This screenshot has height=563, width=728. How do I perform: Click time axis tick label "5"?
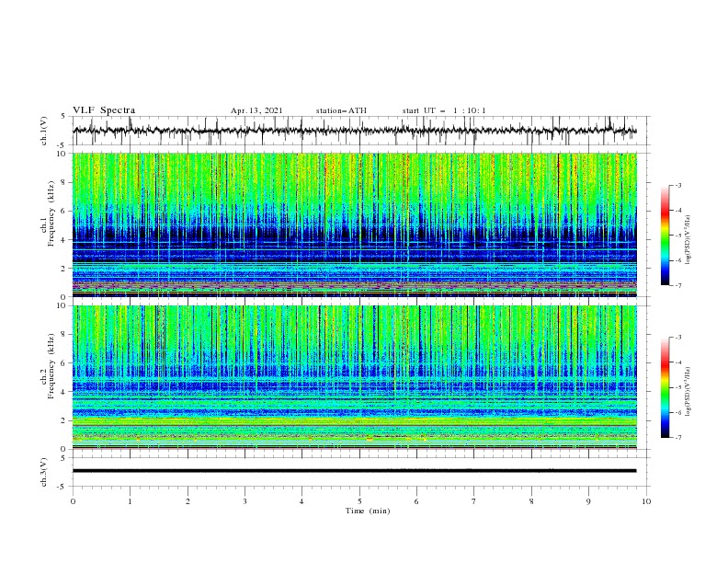pyautogui.click(x=359, y=501)
